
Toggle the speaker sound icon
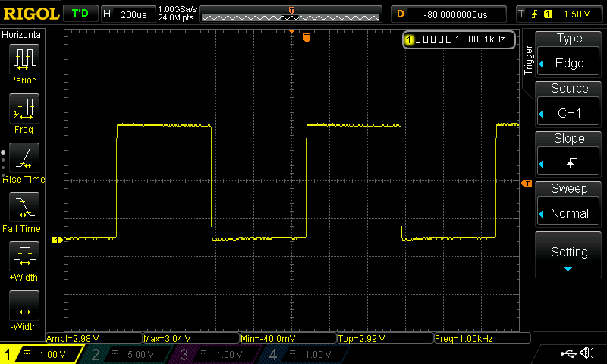pos(587,353)
